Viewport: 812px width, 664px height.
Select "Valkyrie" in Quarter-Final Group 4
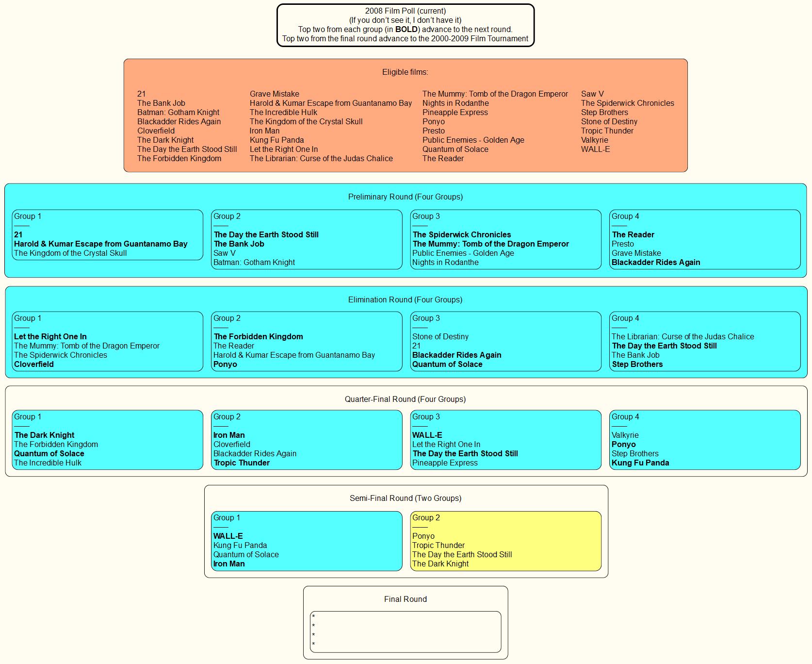click(x=625, y=435)
